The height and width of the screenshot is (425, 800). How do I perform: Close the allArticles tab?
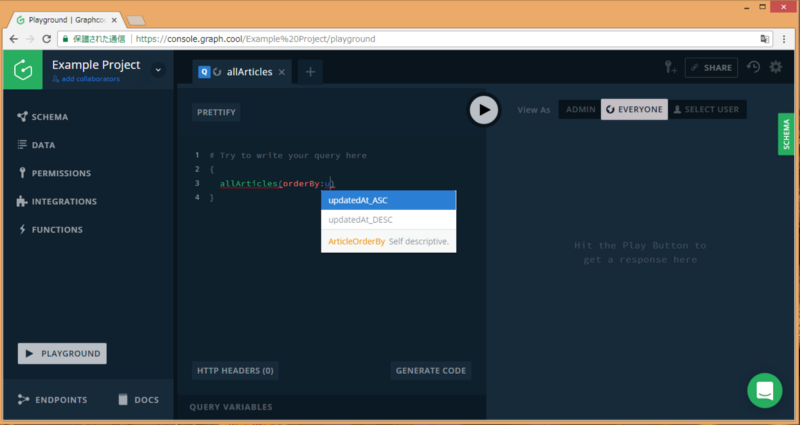[282, 72]
